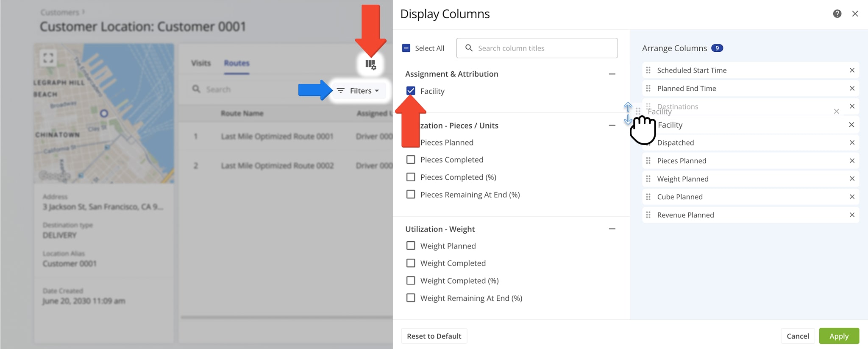This screenshot has width=868, height=349.
Task: Check Weight Remaining At End (%)
Action: coord(411,298)
